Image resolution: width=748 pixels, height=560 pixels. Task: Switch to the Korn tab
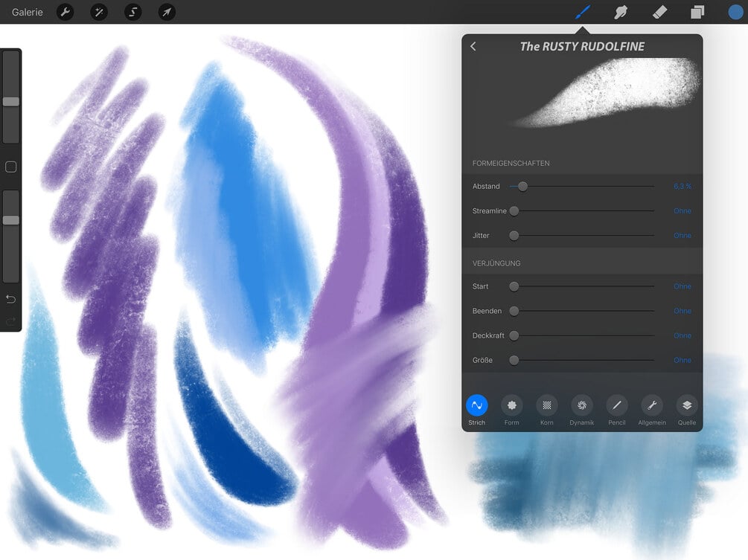tap(547, 410)
